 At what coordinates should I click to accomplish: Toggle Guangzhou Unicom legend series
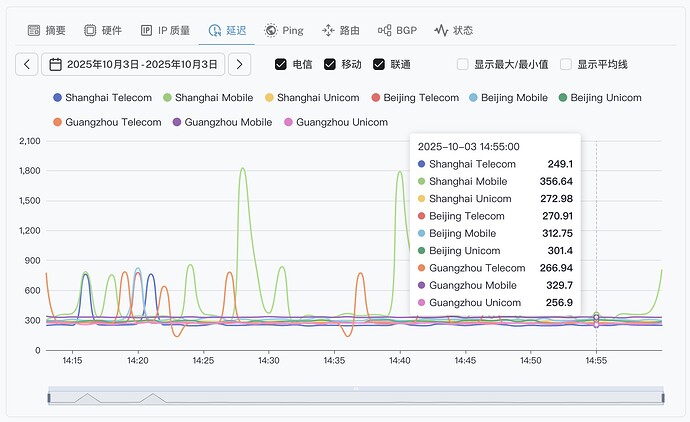[x=336, y=122]
